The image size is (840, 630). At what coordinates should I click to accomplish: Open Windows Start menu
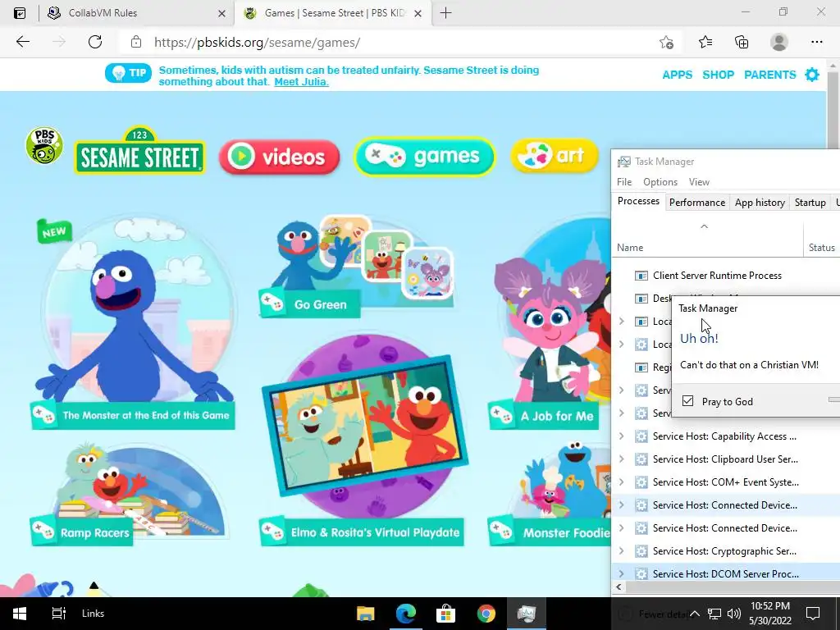coord(20,614)
